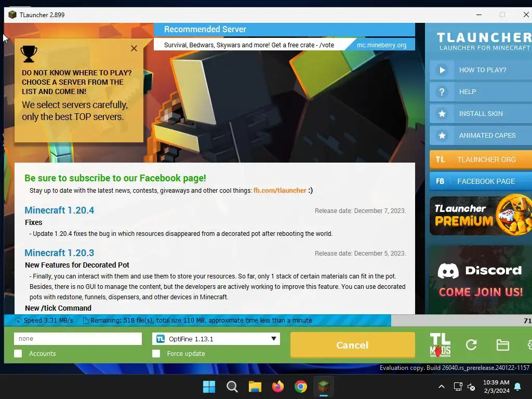Open the TL Mods icon

pyautogui.click(x=440, y=345)
